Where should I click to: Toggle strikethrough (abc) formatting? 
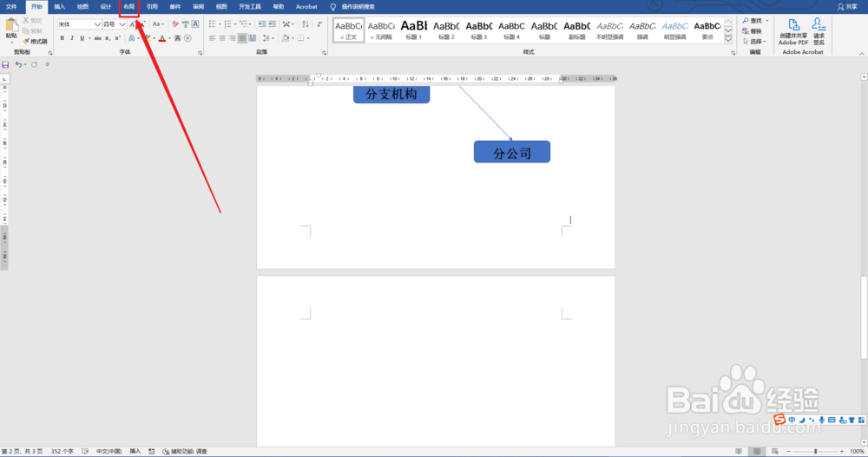(97, 38)
